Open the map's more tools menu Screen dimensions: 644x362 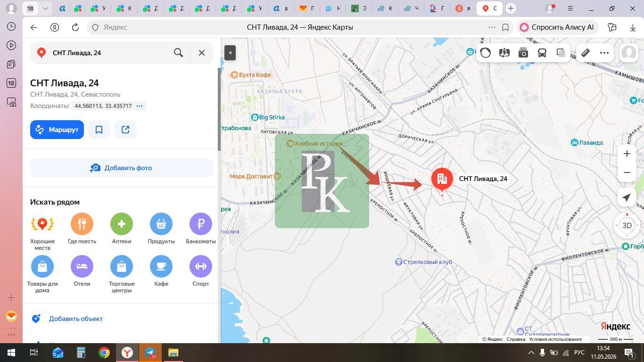[x=604, y=53]
